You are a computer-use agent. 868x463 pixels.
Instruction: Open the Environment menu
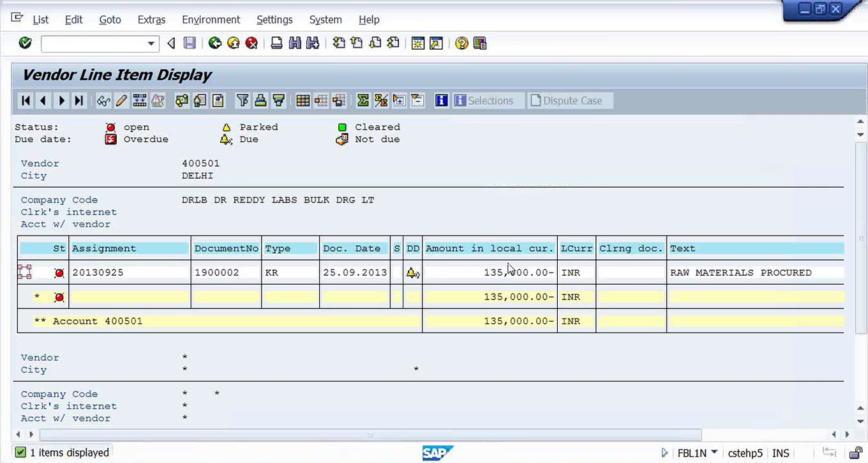[211, 20]
